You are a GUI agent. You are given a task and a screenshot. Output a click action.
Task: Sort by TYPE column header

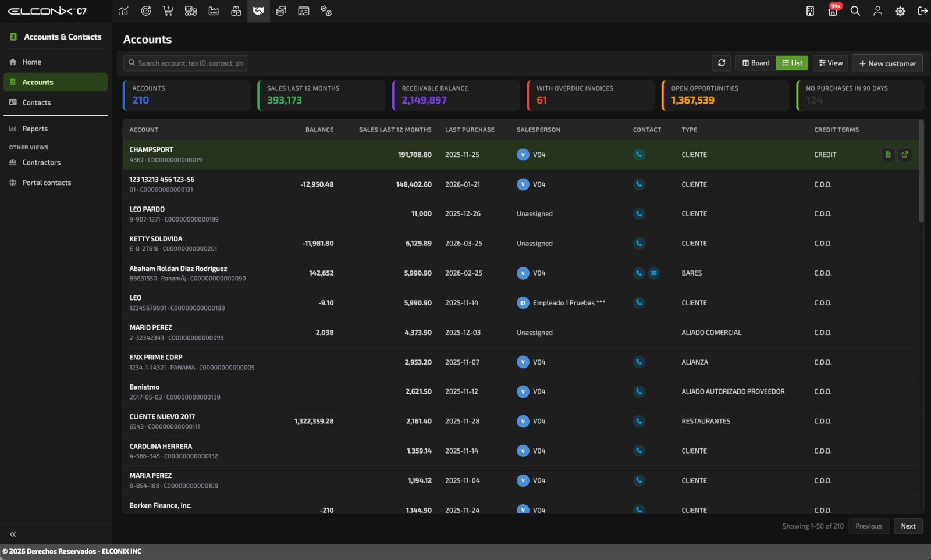(689, 130)
